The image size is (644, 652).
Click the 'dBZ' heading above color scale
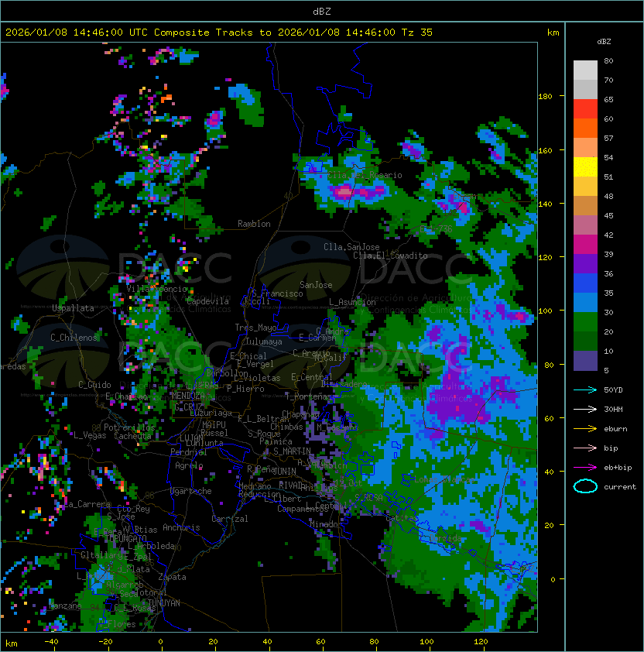(x=604, y=42)
